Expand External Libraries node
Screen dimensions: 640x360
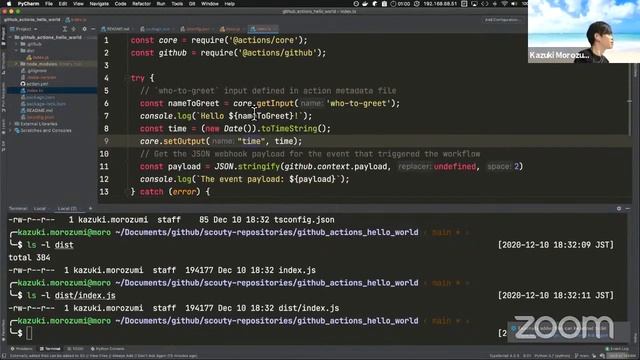pos(11,124)
